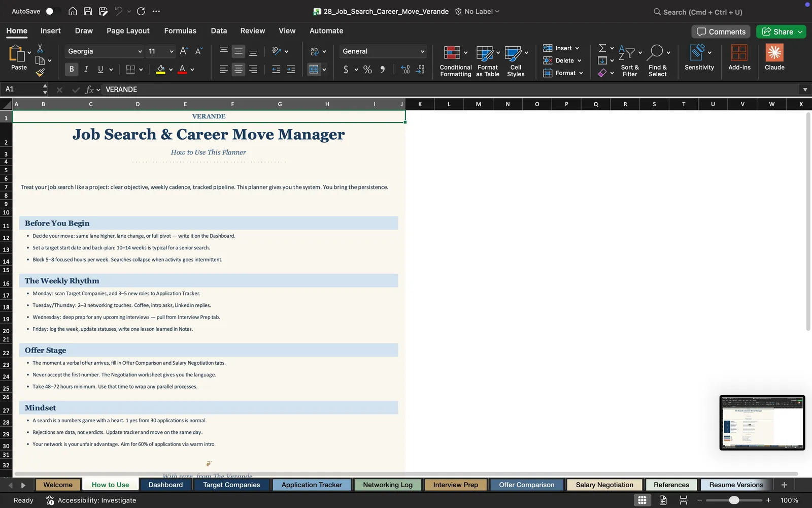Screen dimensions: 812x508
Task: Adjust the zoom slider handle
Action: click(x=734, y=500)
